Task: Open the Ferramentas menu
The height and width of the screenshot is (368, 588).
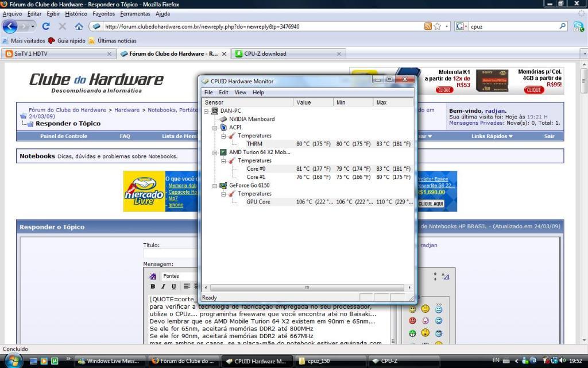Action: tap(135, 14)
